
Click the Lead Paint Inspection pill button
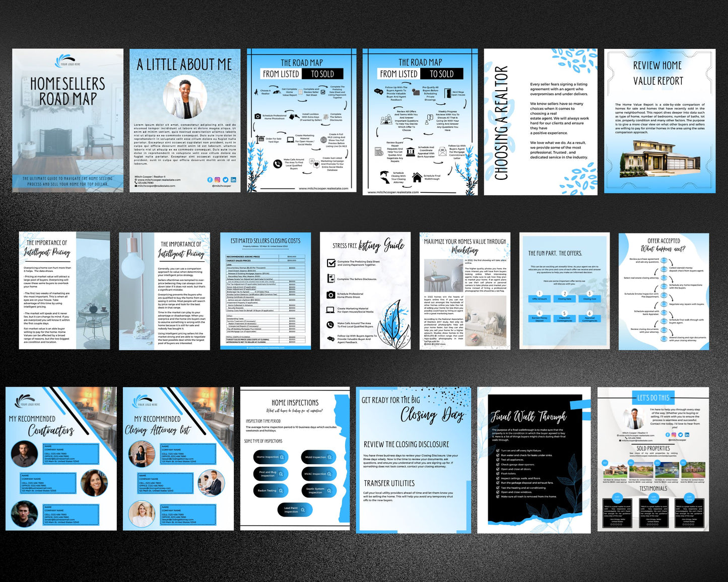(294, 510)
